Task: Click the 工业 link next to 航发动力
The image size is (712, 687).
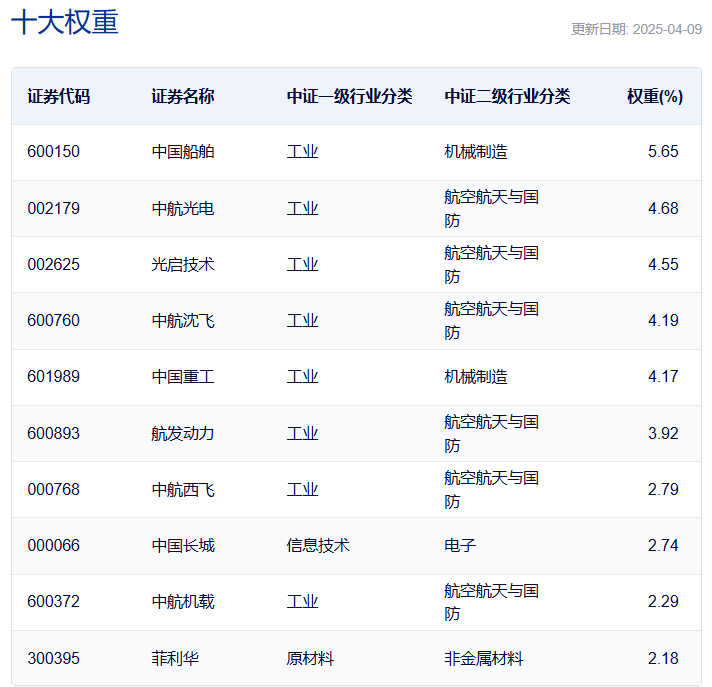Action: pos(302,433)
